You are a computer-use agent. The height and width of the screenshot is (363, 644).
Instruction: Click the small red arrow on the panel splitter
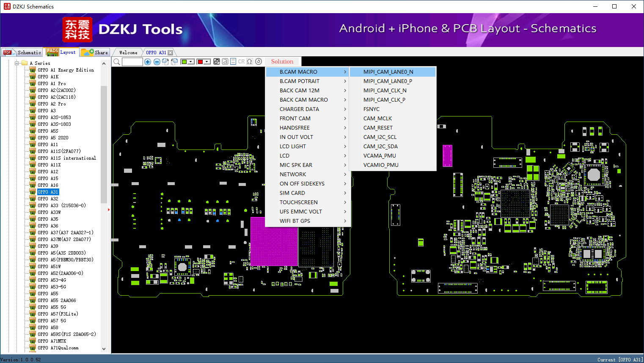(x=109, y=210)
